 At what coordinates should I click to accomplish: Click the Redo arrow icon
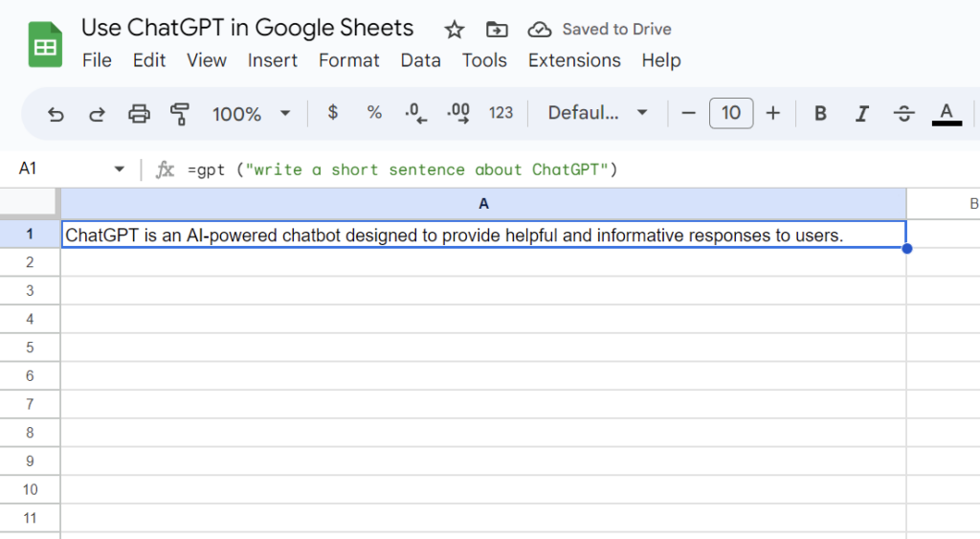point(97,114)
